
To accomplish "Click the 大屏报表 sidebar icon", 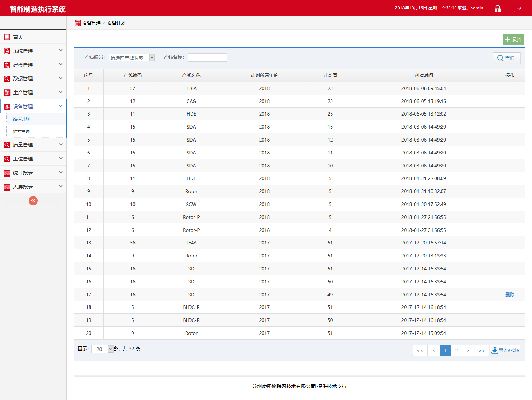I will pos(7,187).
